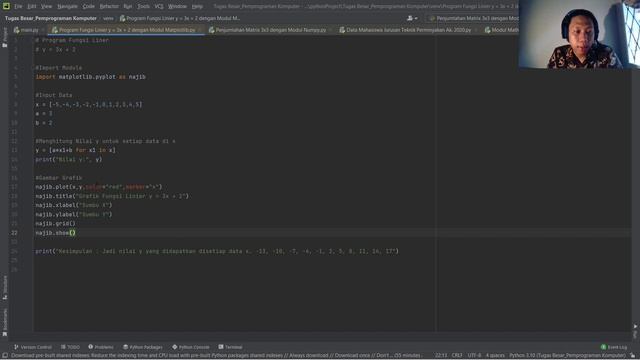
Task: Open the Project tool window sidebar button
Action: pos(5,37)
